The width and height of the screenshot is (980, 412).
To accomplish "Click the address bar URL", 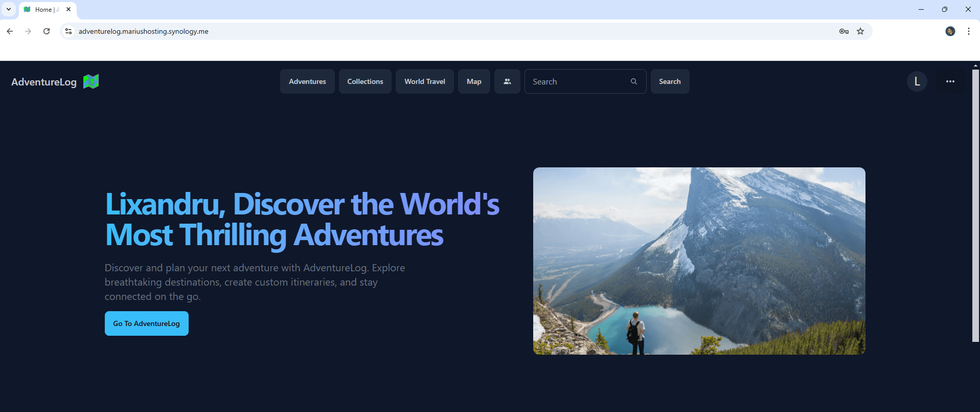I will tap(144, 31).
